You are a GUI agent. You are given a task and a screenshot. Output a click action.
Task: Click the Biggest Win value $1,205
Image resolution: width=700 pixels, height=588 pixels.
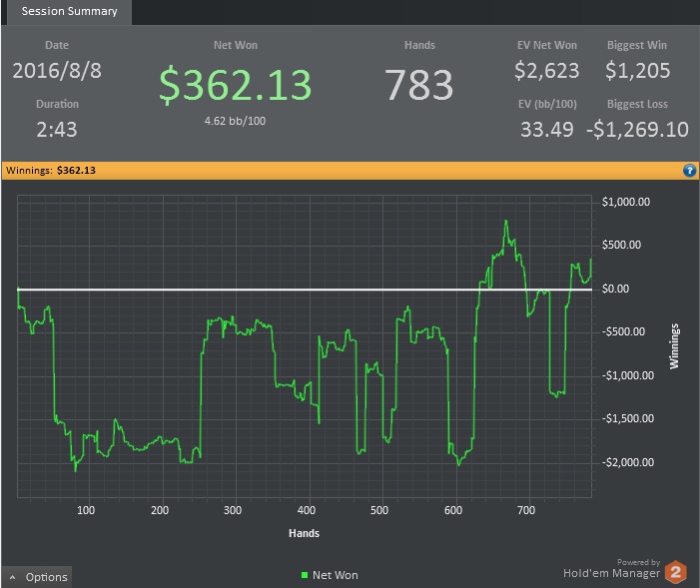pos(637,71)
